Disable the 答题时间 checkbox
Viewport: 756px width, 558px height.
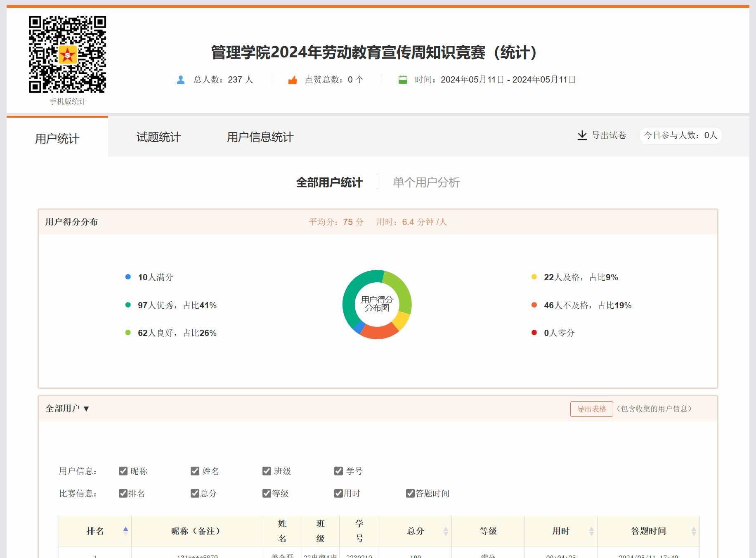410,493
